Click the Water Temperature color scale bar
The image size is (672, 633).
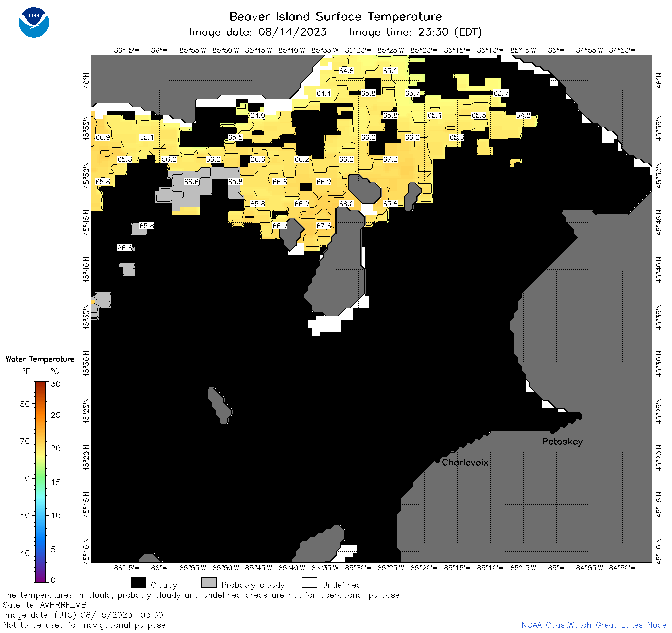[41, 482]
